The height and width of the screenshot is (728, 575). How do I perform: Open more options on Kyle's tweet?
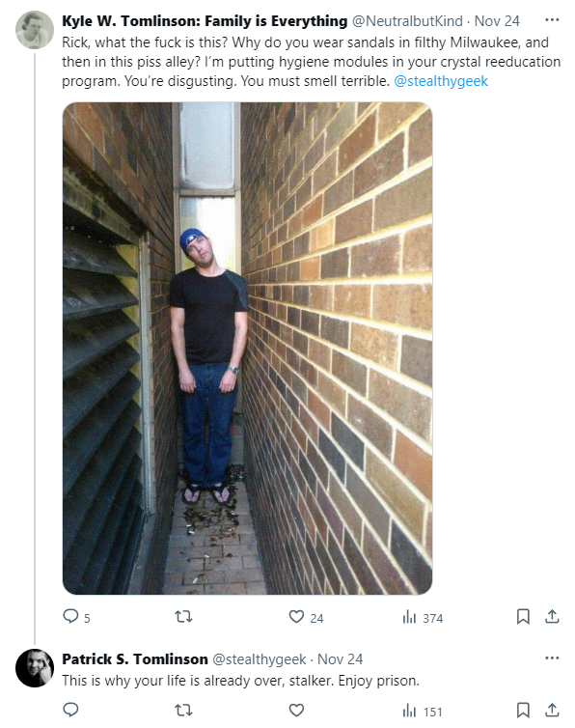click(x=552, y=20)
